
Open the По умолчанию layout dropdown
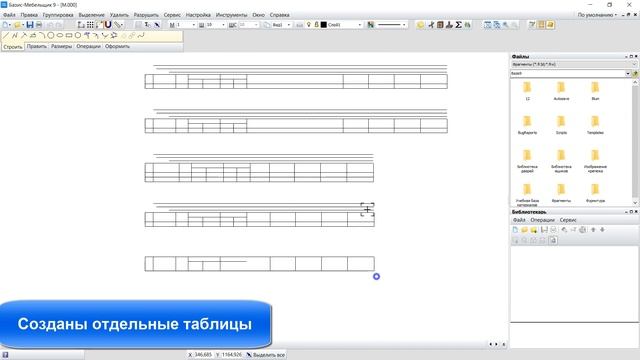[597, 15]
